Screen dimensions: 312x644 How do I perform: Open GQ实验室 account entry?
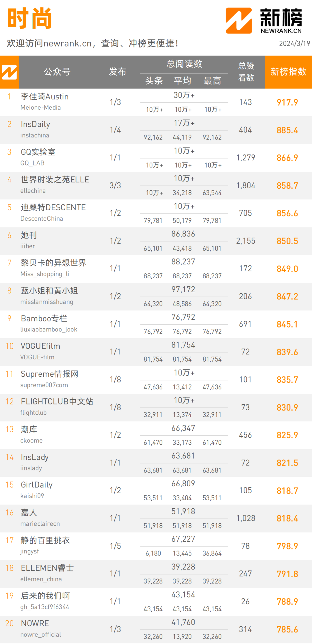tap(38, 152)
